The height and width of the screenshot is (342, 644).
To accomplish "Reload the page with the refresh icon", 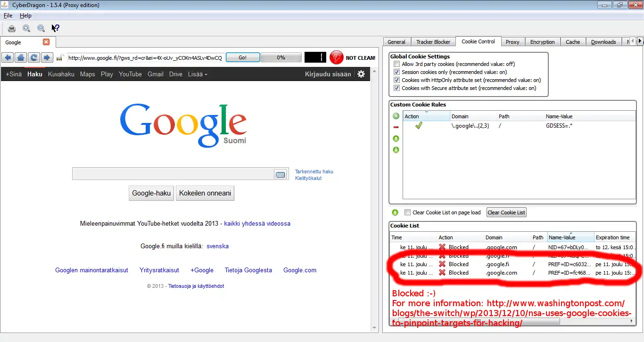I will [x=33, y=57].
